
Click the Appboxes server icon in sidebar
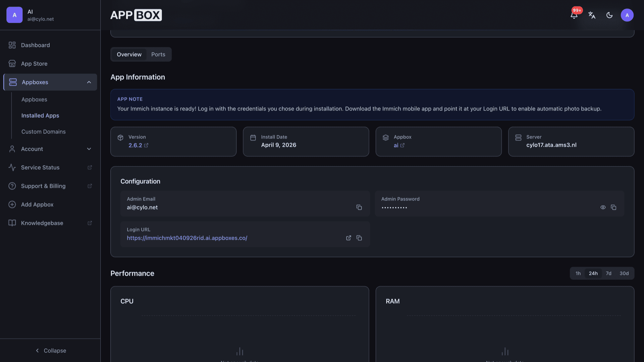pos(13,82)
